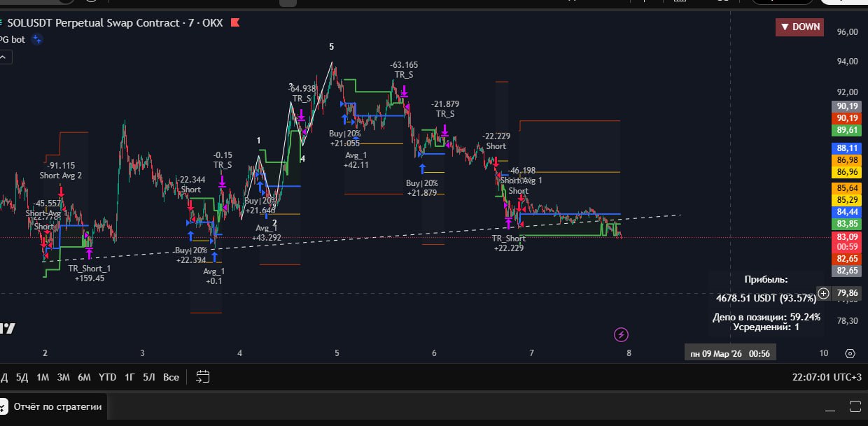Screen dimensions: 868x426
Task: Click the snapshot camera icon in the top toolbar
Action: [722, 3]
